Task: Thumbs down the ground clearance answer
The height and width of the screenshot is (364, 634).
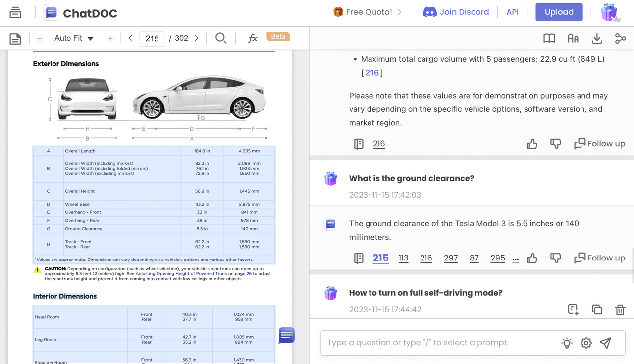Action: (x=556, y=258)
